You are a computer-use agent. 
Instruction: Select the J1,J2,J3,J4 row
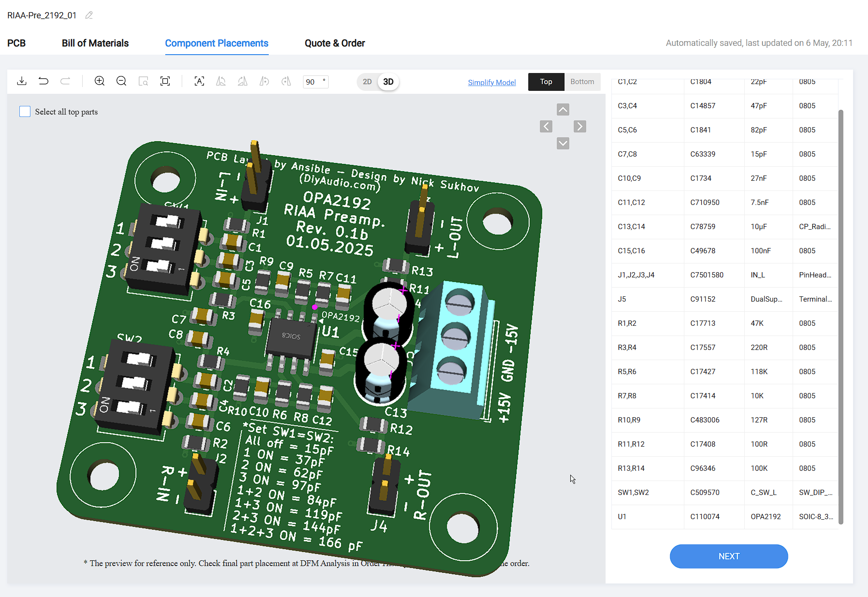(724, 275)
